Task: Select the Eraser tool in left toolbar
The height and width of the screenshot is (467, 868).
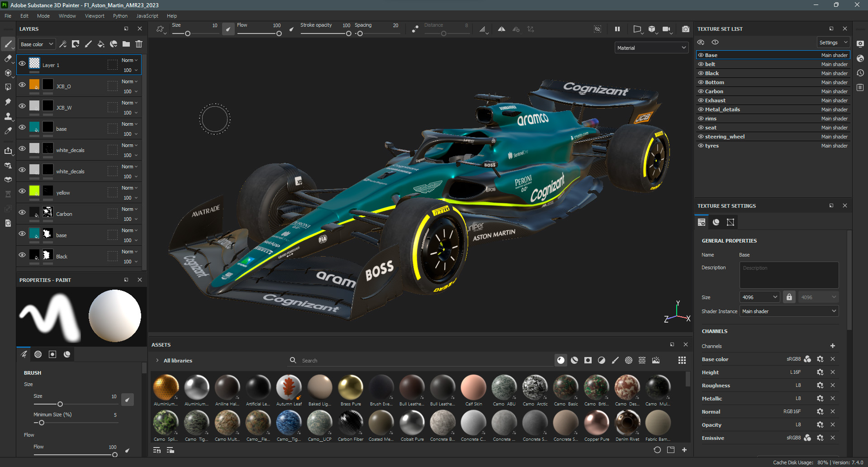Action: click(8, 58)
